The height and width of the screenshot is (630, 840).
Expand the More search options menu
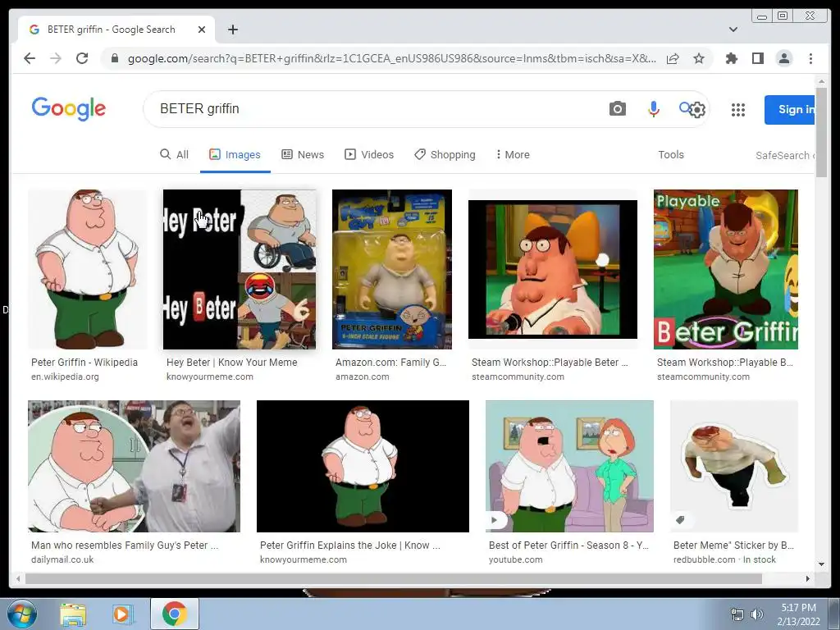513,155
